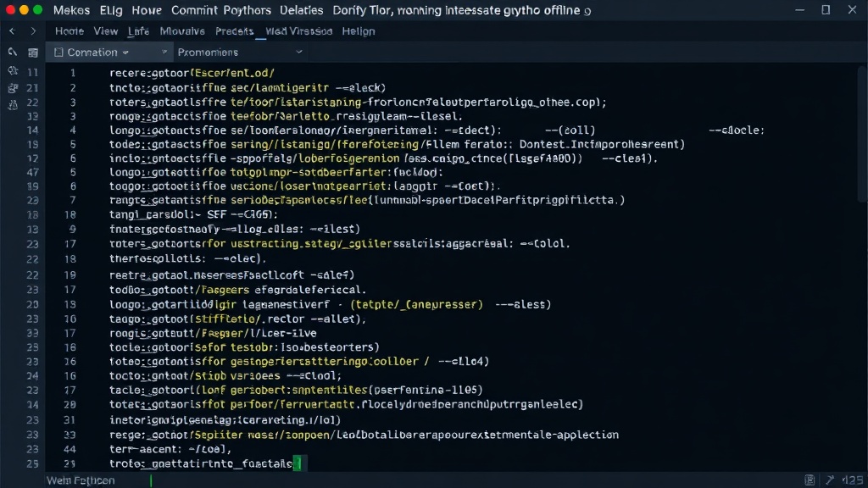Image resolution: width=868 pixels, height=488 pixels.
Task: Click the wrench icon in the status bar
Action: (829, 480)
